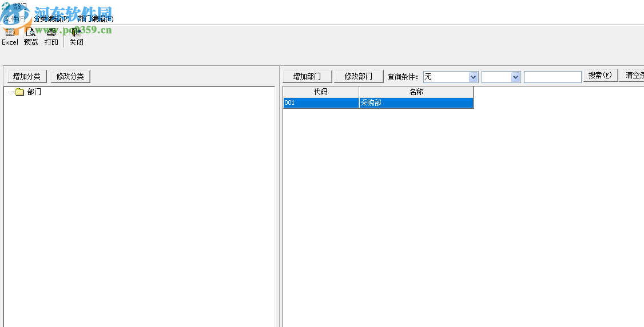
Task: Click the 代码 column header
Action: 321,92
